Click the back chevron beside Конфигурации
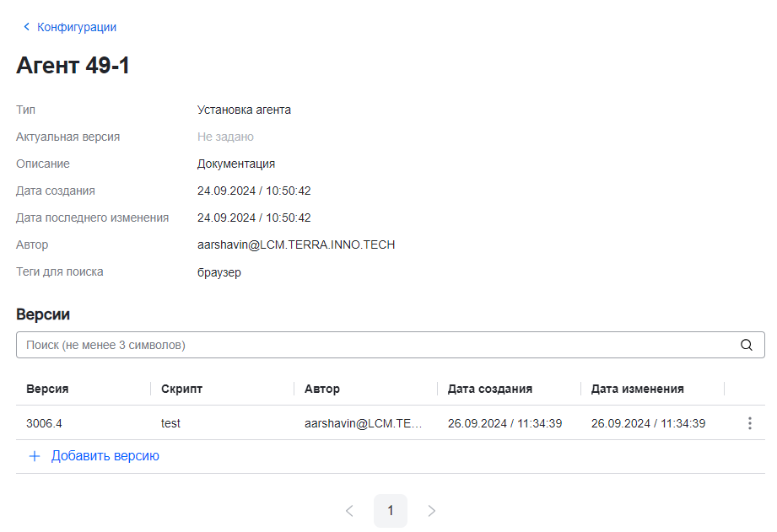 [26, 27]
